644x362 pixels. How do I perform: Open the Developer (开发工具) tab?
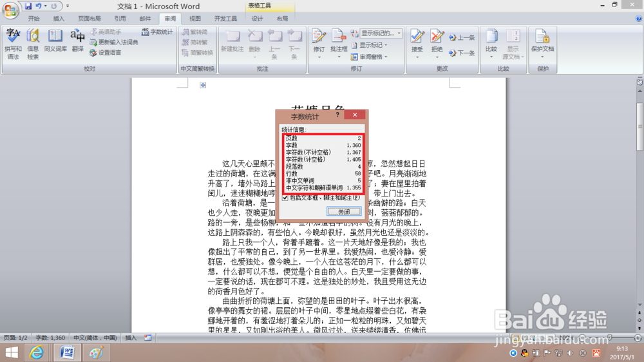click(x=225, y=19)
